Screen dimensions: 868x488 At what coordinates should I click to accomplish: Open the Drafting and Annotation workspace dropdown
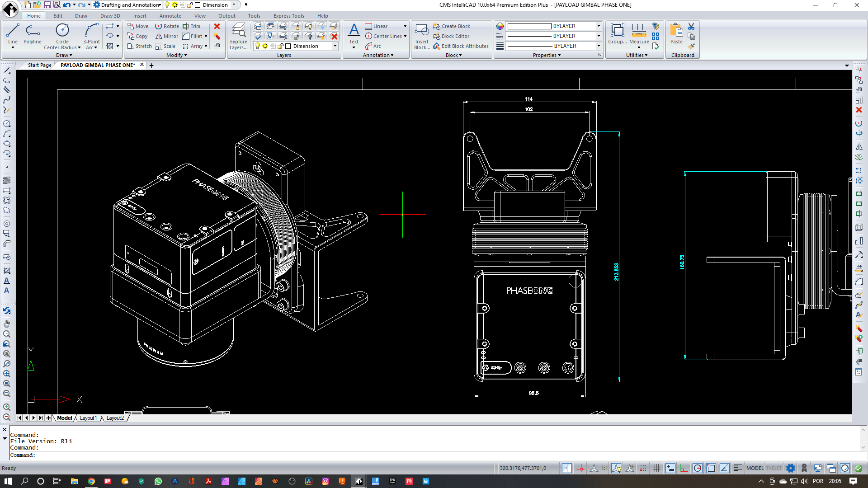coord(160,5)
